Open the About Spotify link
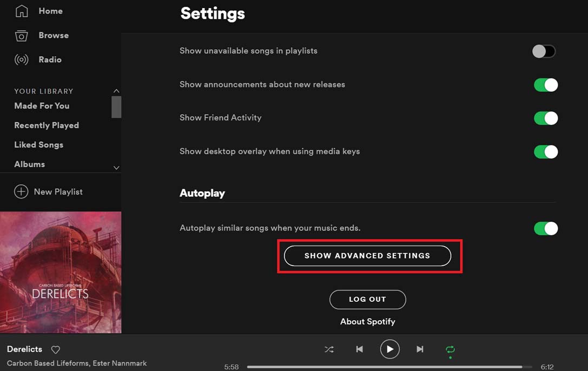This screenshot has height=371, width=588. 368,321
